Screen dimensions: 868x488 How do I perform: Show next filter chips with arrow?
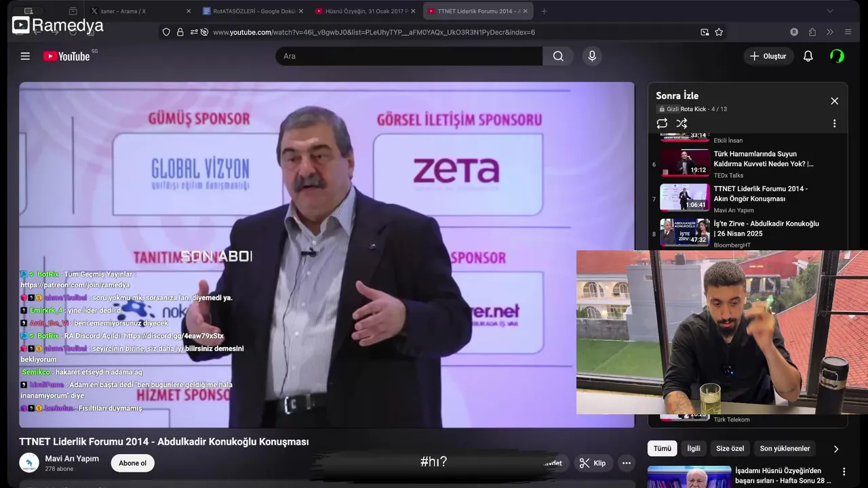[835, 449]
